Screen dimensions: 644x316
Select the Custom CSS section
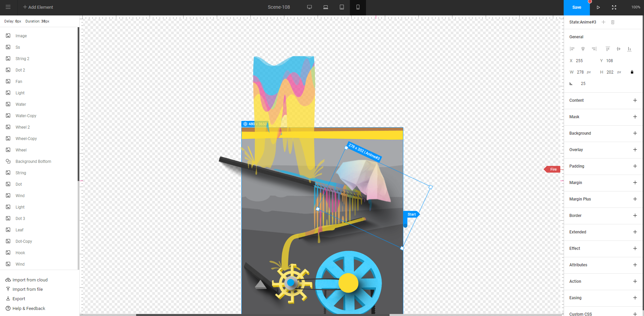pyautogui.click(x=635, y=314)
